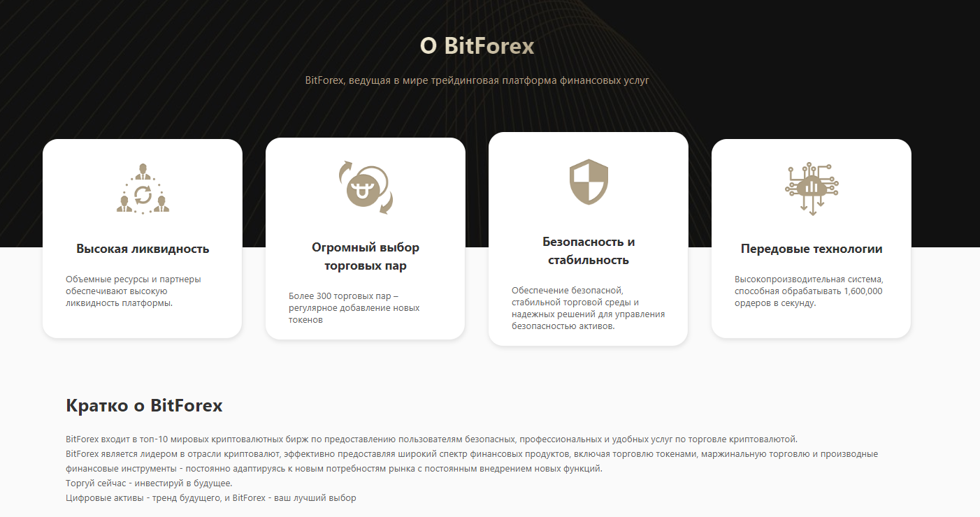Click the description 'Обеспечение безопасной, стабильной торговой среды'

coord(589,308)
